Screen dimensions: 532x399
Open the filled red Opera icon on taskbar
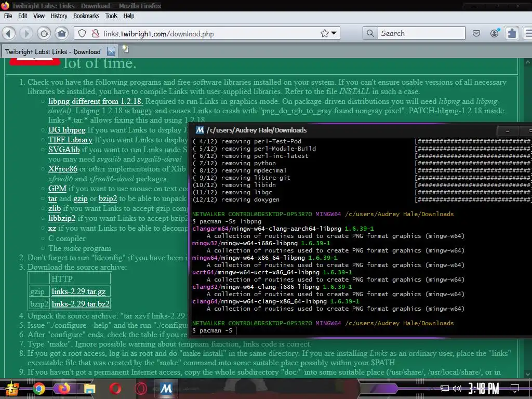point(115,389)
